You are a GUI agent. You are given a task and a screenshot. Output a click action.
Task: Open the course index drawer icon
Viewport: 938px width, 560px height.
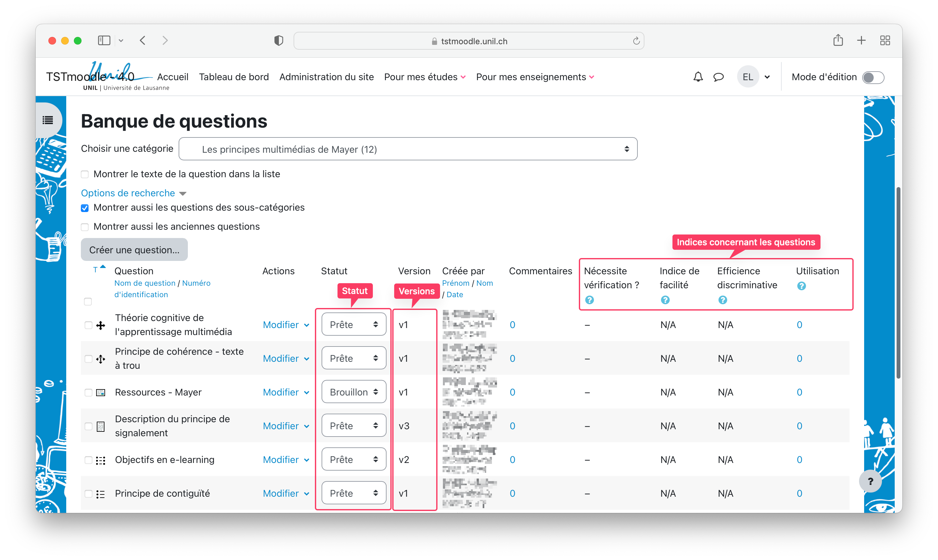[48, 120]
